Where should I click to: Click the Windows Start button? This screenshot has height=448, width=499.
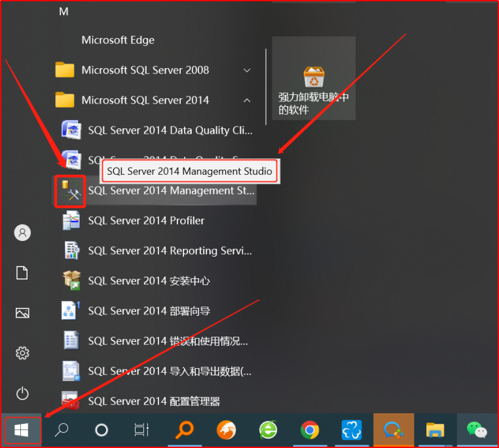[x=22, y=430]
